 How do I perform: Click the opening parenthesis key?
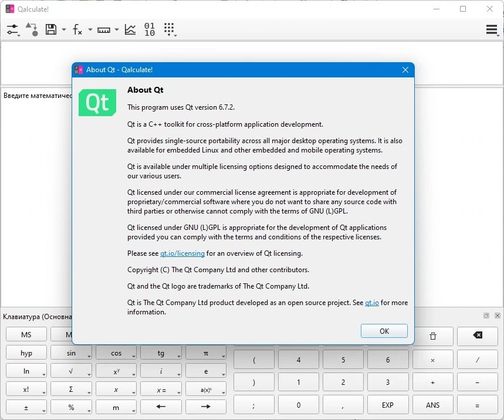254,360
